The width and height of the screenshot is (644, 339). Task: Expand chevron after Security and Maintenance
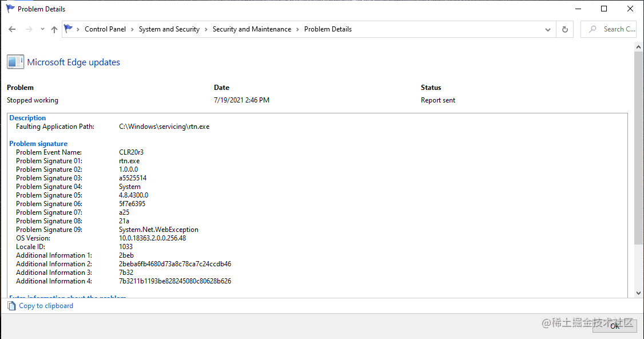(298, 30)
